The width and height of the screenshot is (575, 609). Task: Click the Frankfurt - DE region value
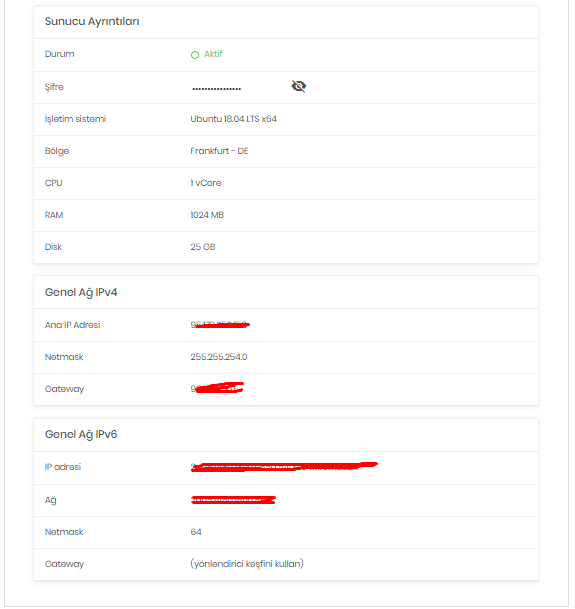tap(220, 151)
